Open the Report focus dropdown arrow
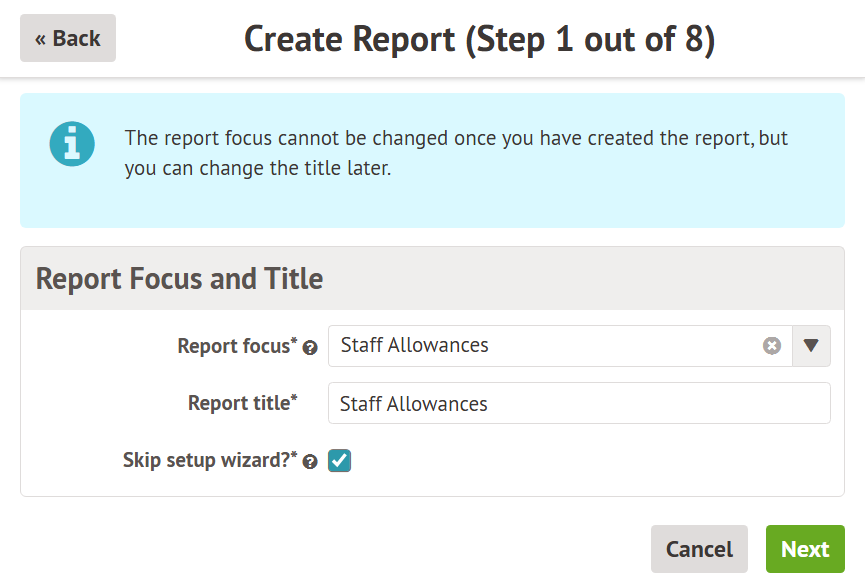This screenshot has width=865, height=586. [811, 346]
